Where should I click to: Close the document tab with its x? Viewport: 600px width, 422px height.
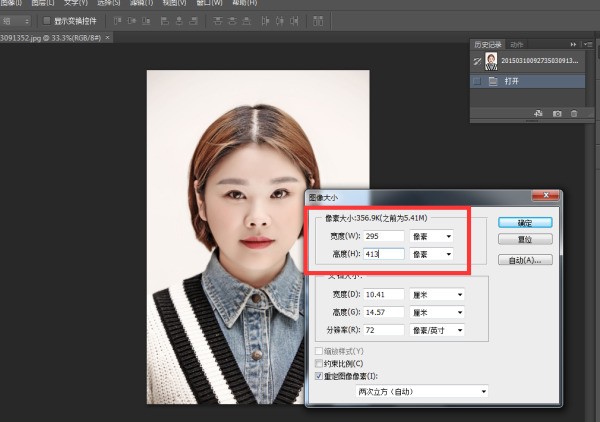(x=108, y=37)
